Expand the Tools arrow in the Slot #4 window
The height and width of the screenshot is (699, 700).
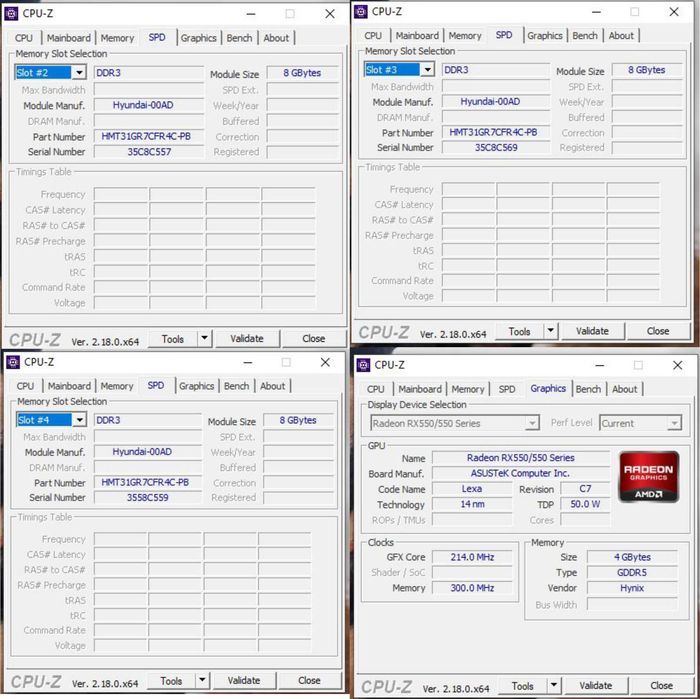pyautogui.click(x=202, y=680)
